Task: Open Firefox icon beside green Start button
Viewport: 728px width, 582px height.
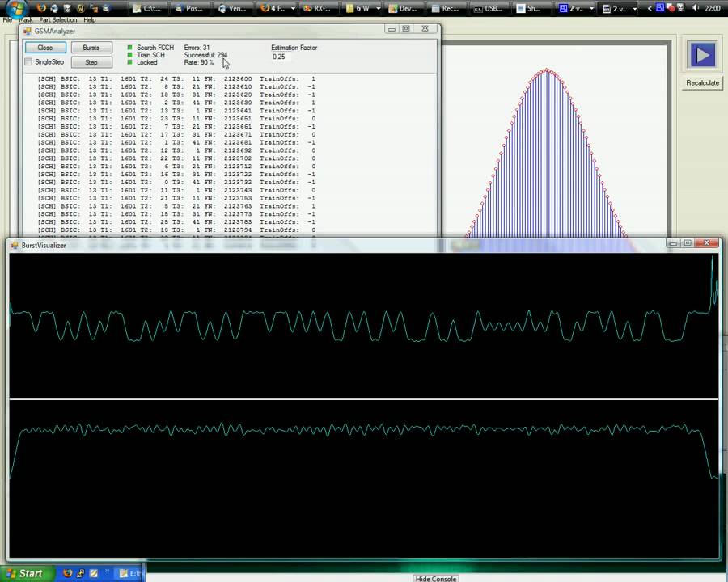Action: point(68,573)
